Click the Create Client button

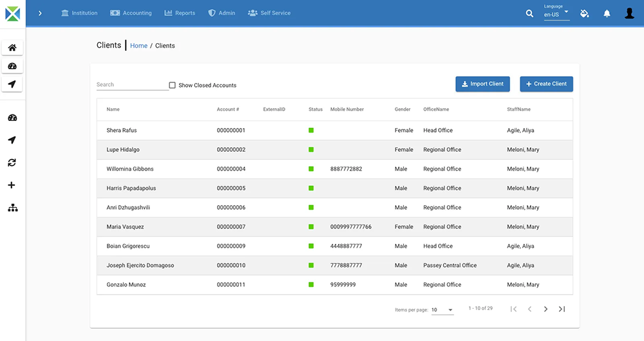click(x=546, y=84)
